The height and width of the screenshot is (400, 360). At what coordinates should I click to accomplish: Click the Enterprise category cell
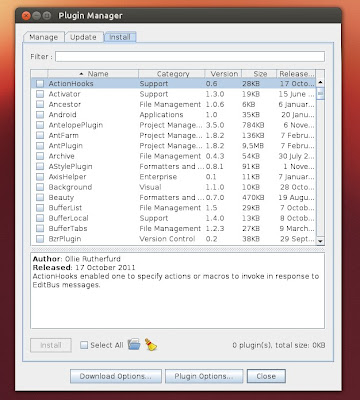tap(158, 177)
